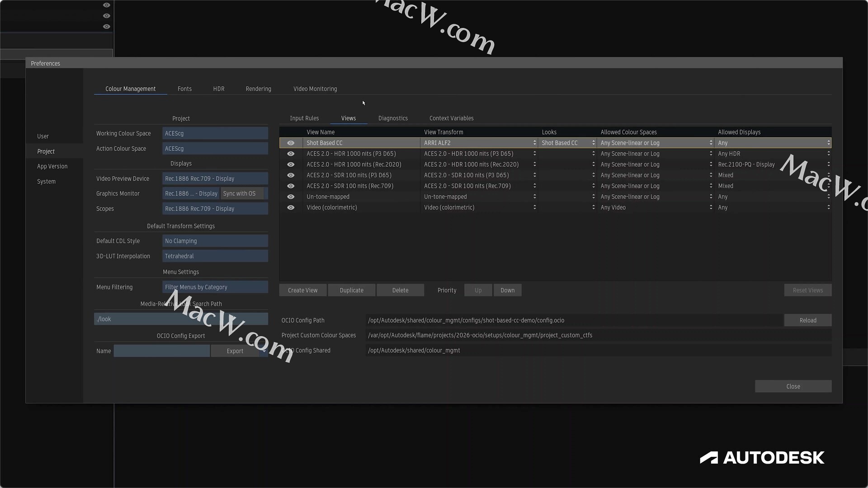The width and height of the screenshot is (868, 488).
Task: Open the 3D-LUT Interpolation dropdown
Action: click(x=215, y=256)
